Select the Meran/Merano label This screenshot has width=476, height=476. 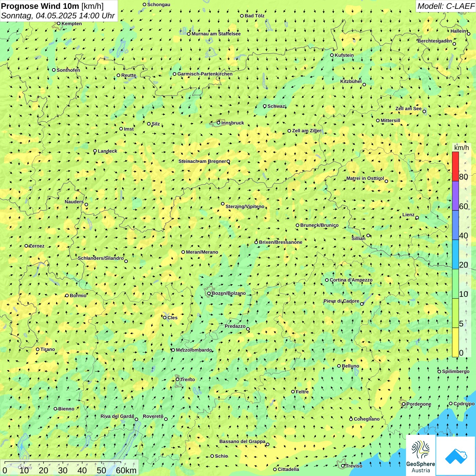click(202, 252)
